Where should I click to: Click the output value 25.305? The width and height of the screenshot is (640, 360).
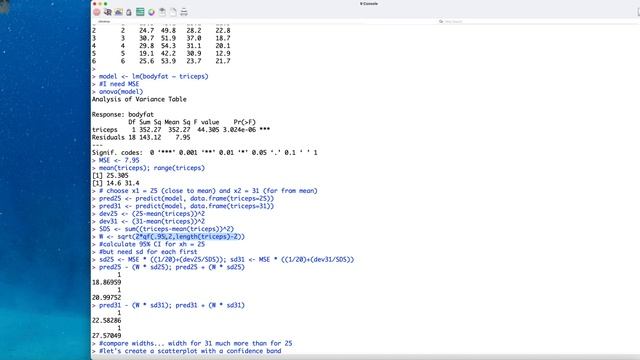pyautogui.click(x=117, y=176)
